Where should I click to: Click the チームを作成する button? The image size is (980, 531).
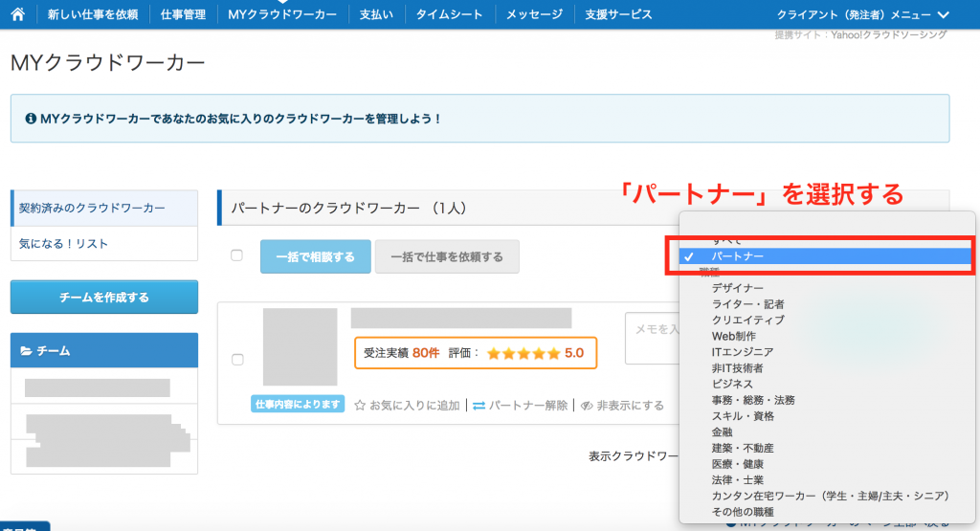pos(104,297)
